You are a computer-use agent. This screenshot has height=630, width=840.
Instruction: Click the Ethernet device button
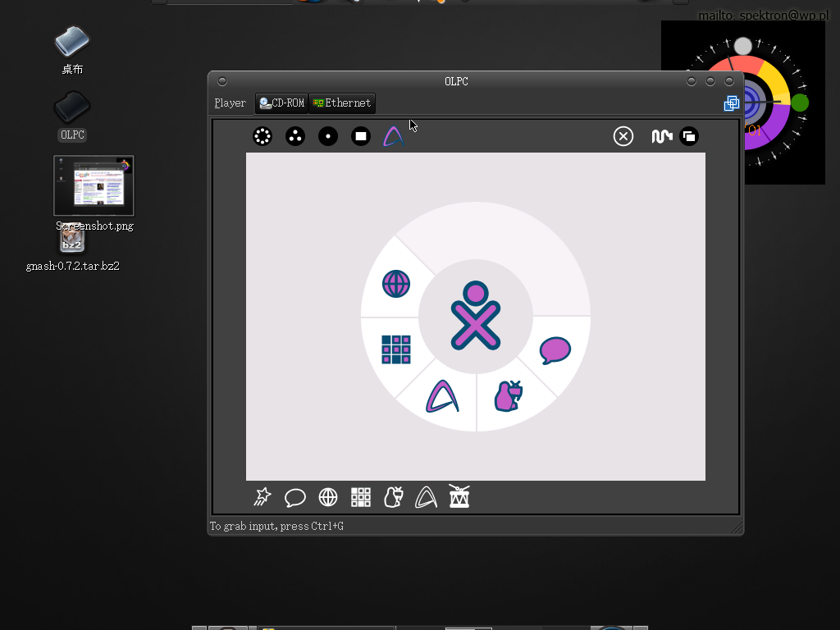click(342, 103)
